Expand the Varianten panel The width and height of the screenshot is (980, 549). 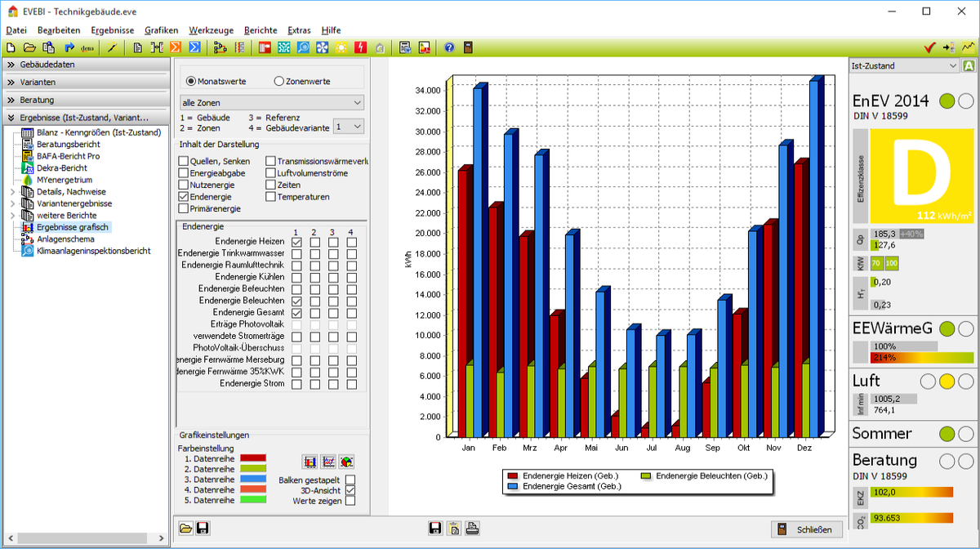[86, 83]
